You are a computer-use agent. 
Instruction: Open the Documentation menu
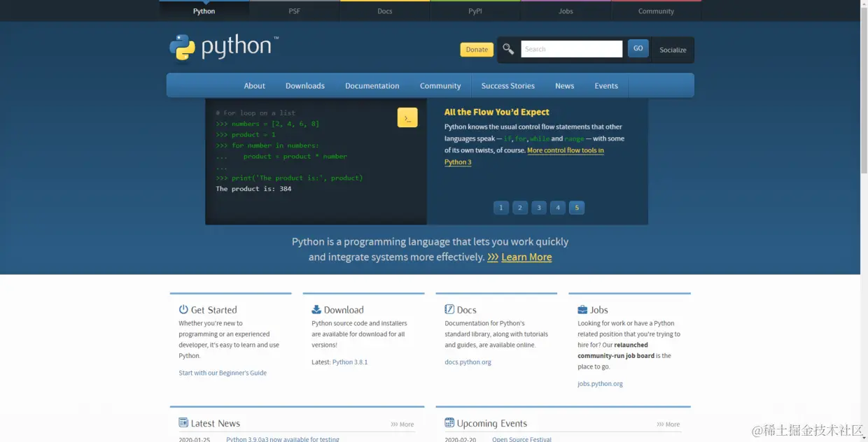(372, 85)
